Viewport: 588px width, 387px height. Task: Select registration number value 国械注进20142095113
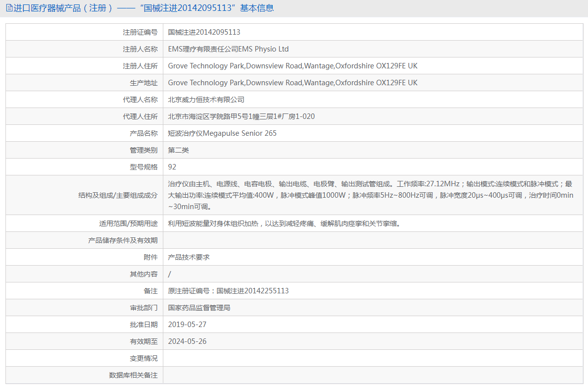(204, 32)
